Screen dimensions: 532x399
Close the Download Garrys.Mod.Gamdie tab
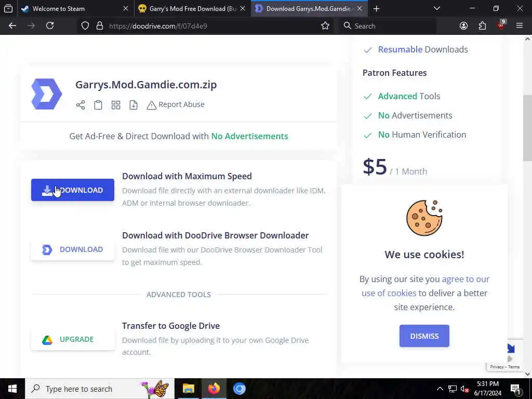point(360,9)
